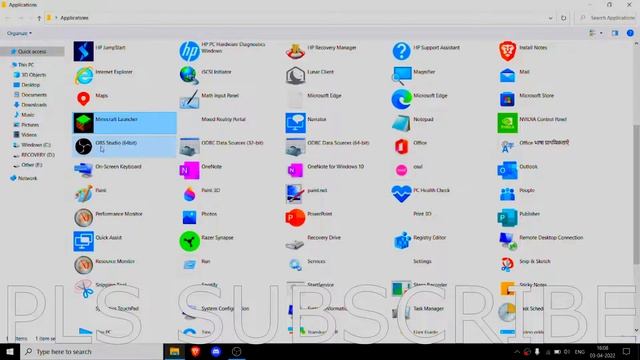Open the Windows Start button

coord(10,351)
